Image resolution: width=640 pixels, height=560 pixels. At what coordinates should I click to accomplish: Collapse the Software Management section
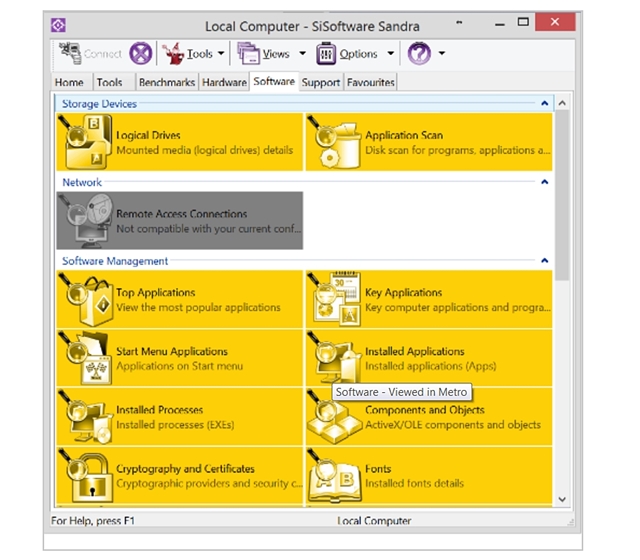click(544, 261)
